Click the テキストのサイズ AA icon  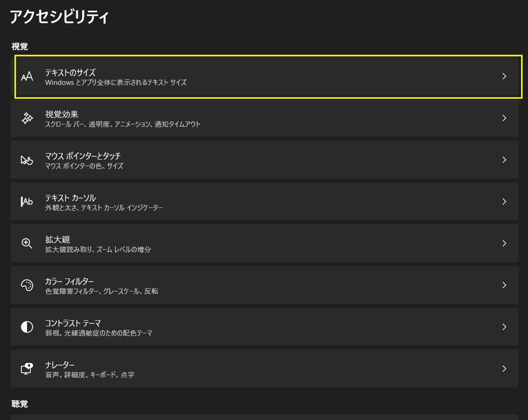(x=27, y=77)
